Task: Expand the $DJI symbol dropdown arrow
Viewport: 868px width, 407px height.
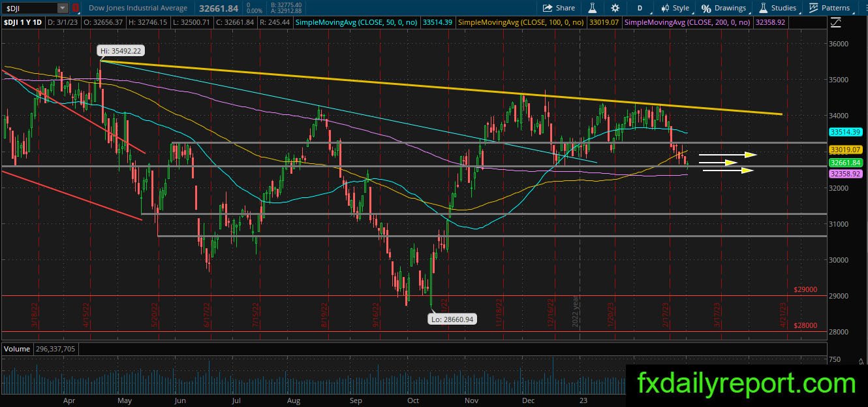Action: pos(63,8)
